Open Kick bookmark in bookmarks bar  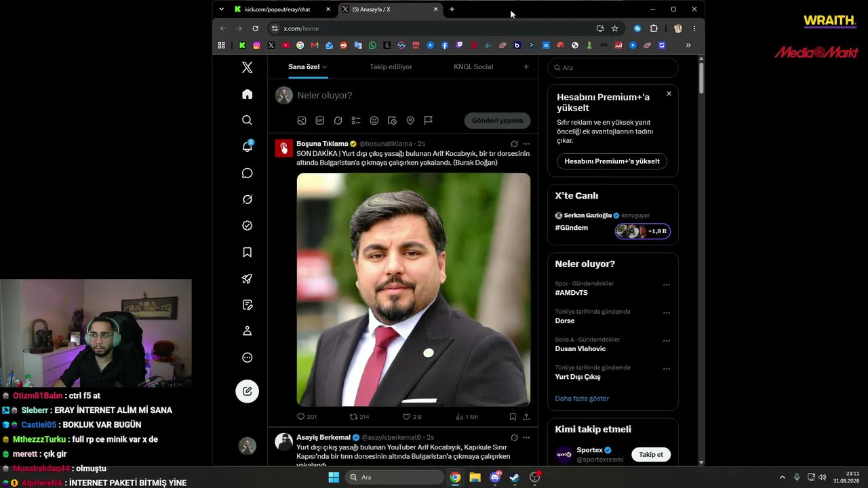(x=242, y=45)
